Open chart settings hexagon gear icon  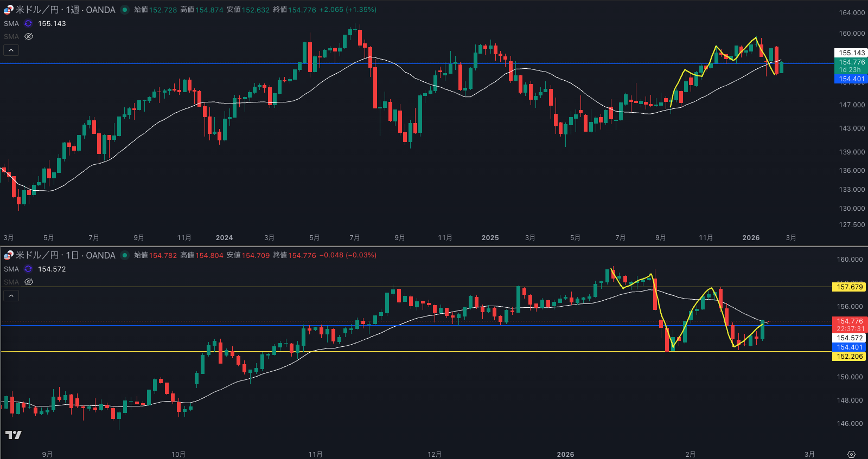coord(851,454)
